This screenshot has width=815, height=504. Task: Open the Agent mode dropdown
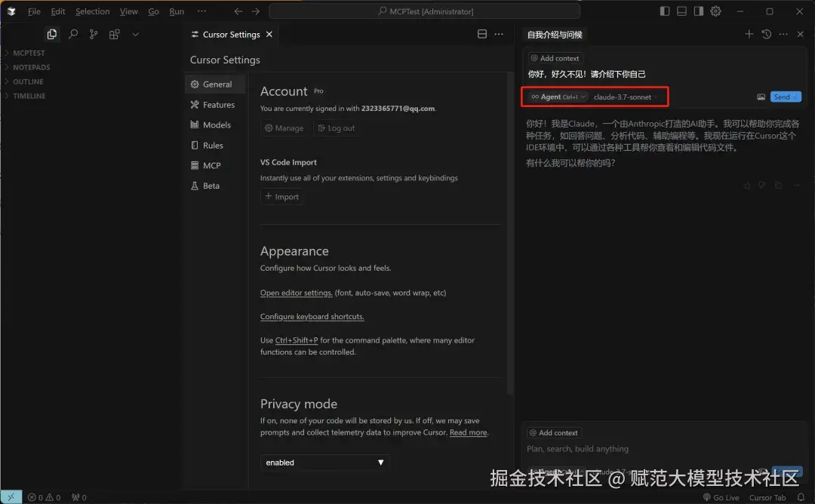558,97
